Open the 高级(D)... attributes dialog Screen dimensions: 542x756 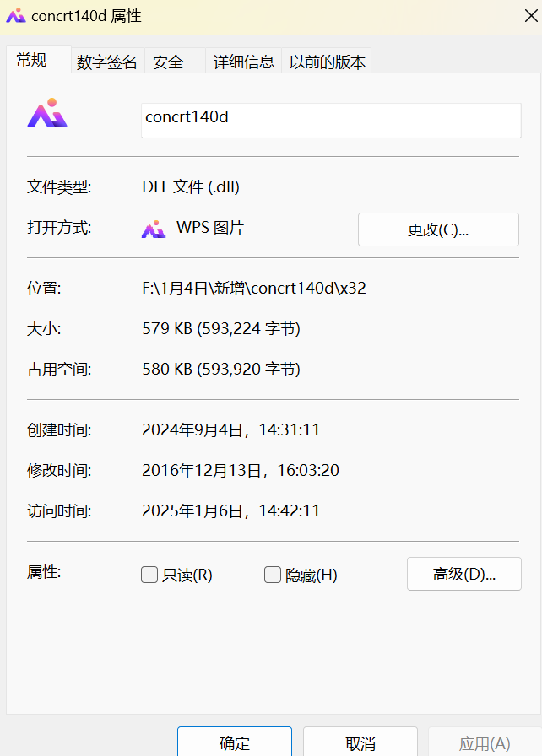pos(463,574)
